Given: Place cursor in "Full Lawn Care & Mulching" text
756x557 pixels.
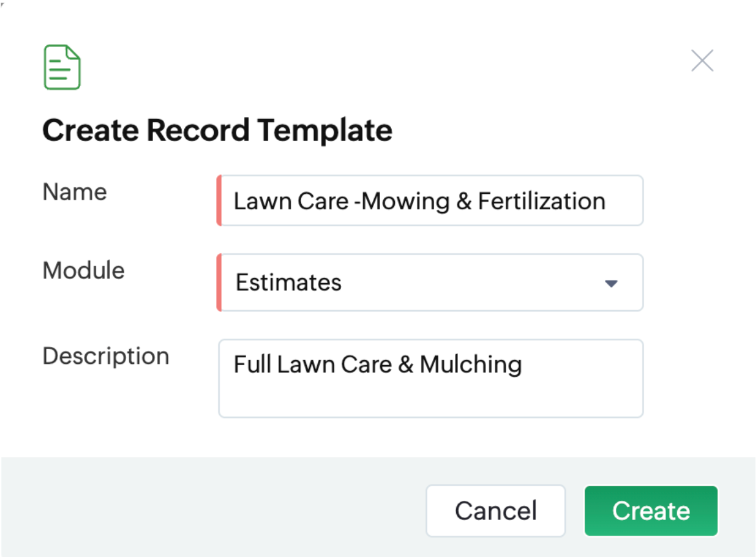Looking at the screenshot, I should click(377, 364).
